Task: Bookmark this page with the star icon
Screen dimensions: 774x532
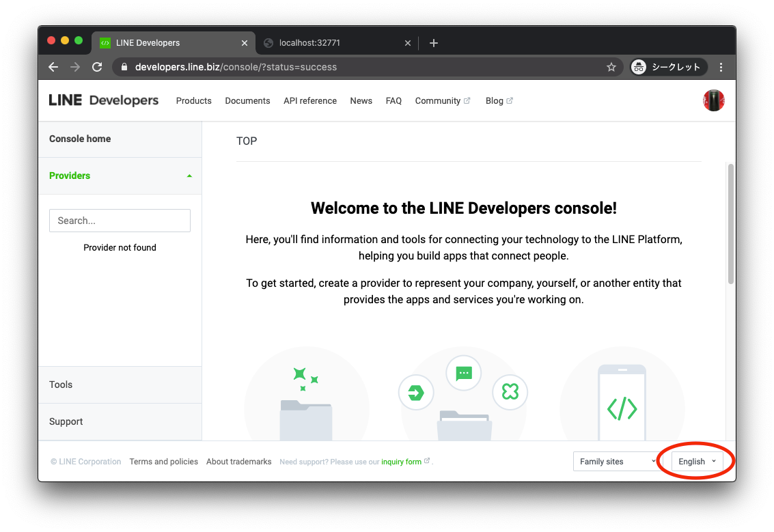Action: coord(611,67)
